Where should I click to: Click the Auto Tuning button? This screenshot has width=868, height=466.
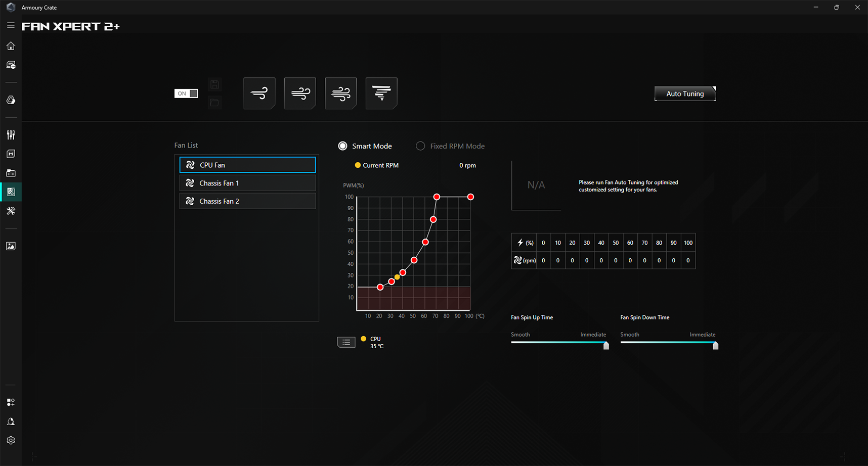pos(685,94)
